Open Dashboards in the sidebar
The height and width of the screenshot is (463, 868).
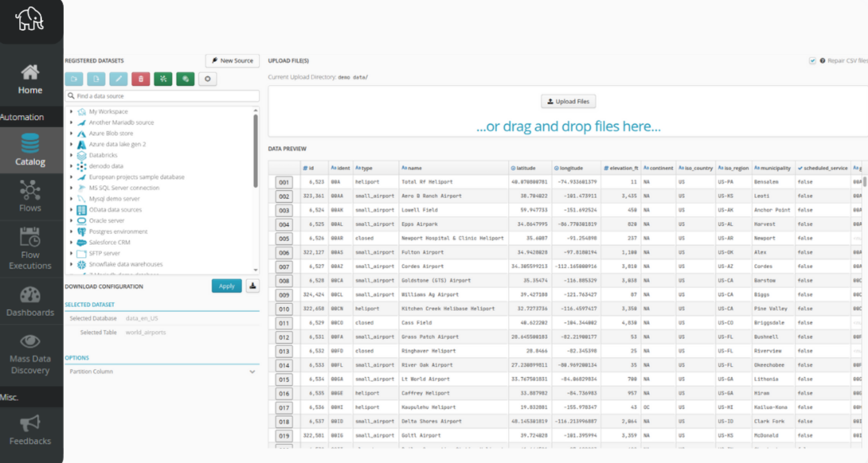[x=30, y=301]
